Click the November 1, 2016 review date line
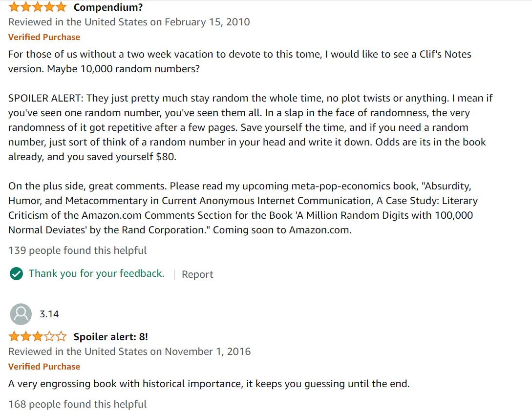This screenshot has height=413, width=532. [129, 351]
